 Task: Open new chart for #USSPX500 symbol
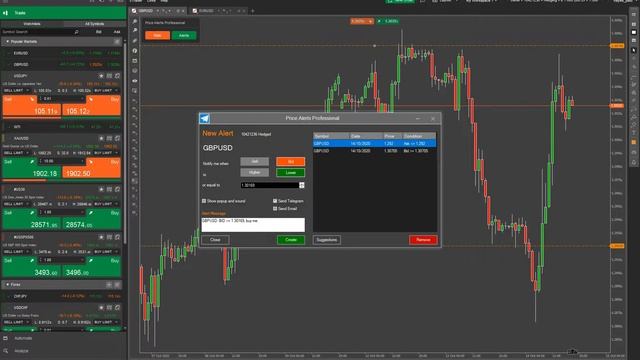click(x=117, y=237)
